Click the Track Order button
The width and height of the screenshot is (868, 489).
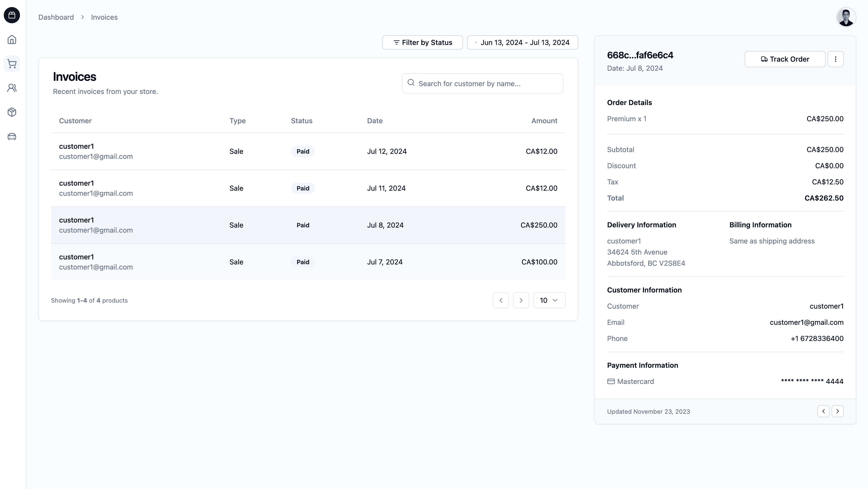(785, 59)
